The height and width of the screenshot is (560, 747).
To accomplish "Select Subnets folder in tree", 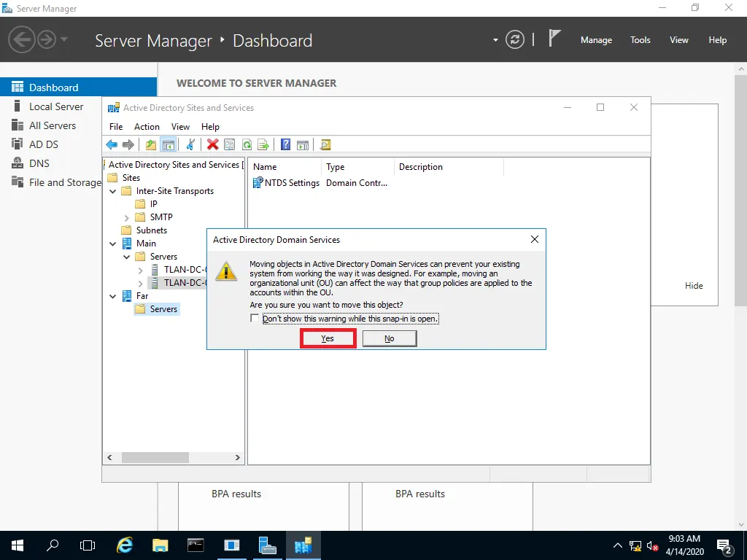I will pos(152,230).
